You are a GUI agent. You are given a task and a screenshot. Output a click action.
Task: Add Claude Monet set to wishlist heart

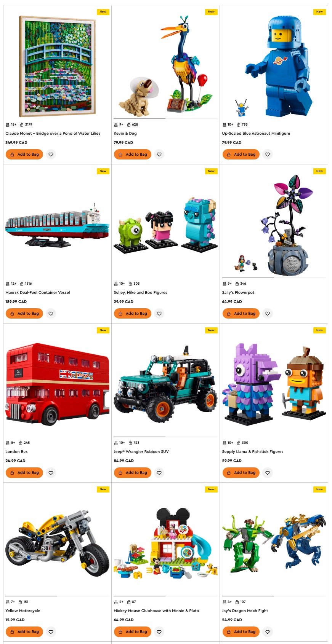point(51,155)
